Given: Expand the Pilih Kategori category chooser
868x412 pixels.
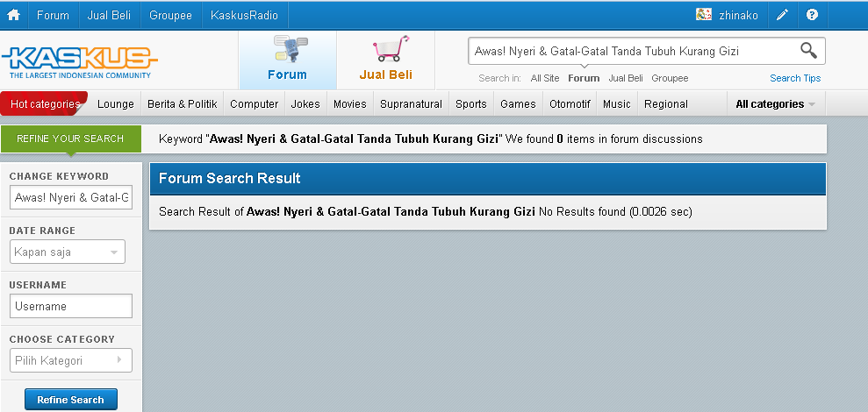Looking at the screenshot, I should tap(71, 360).
